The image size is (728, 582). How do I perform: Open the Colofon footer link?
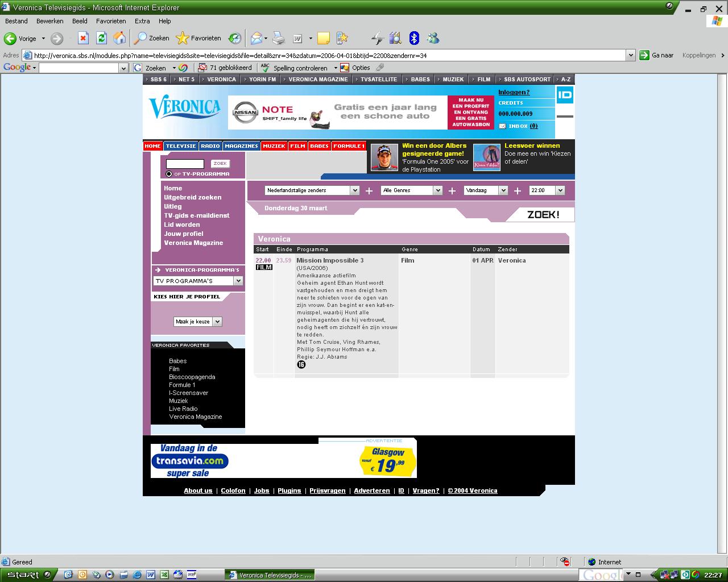tap(233, 490)
